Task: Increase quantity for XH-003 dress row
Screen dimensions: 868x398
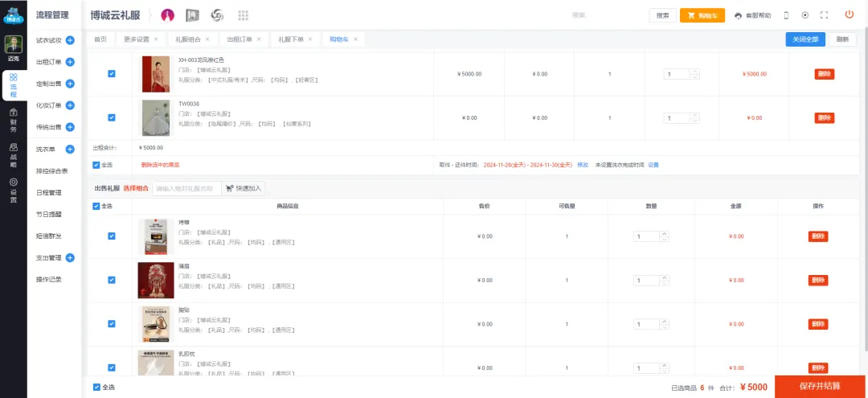Action: click(694, 71)
